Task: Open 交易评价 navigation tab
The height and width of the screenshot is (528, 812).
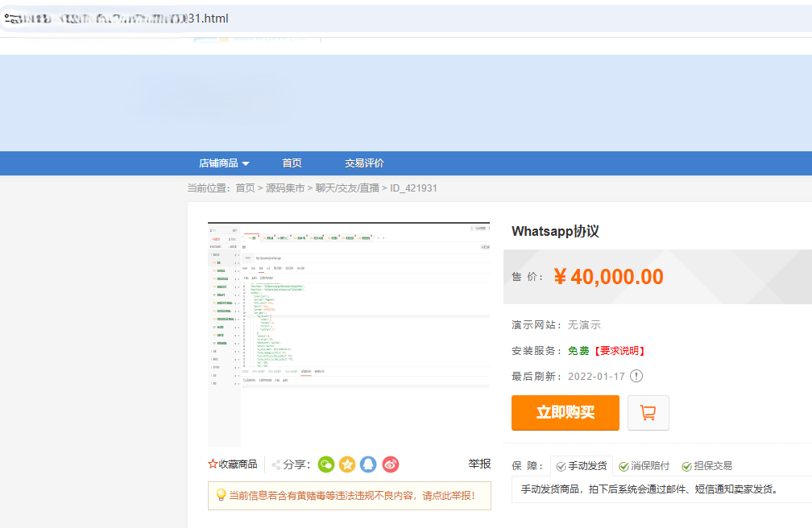Action: (x=364, y=163)
